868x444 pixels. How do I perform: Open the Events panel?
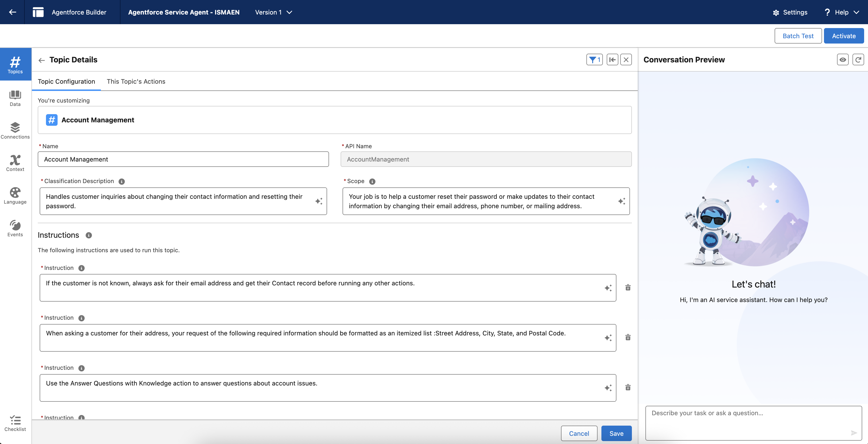pyautogui.click(x=15, y=228)
